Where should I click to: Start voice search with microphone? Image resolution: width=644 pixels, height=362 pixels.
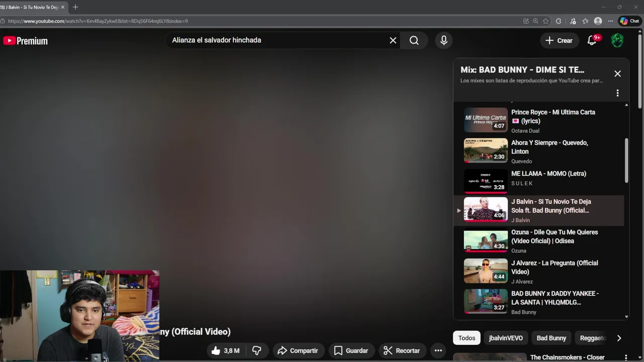coord(444,40)
